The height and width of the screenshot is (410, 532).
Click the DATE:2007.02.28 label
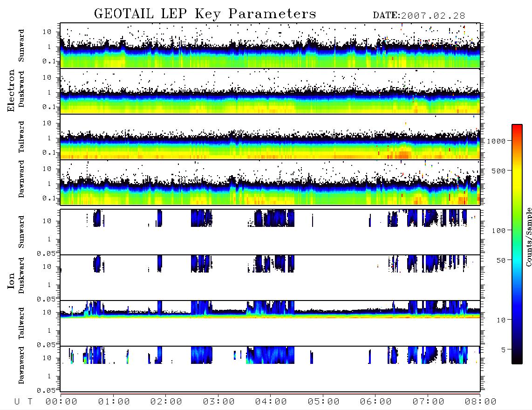[419, 15]
